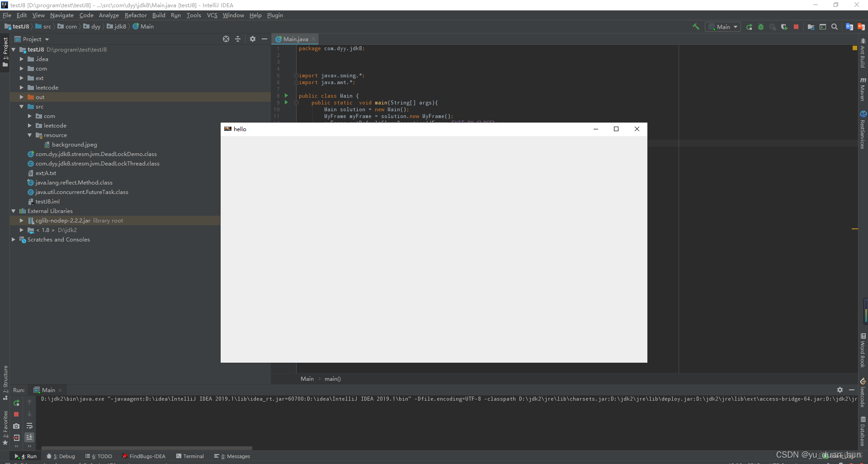Rerun Main using the top toolbar icon

click(750, 27)
